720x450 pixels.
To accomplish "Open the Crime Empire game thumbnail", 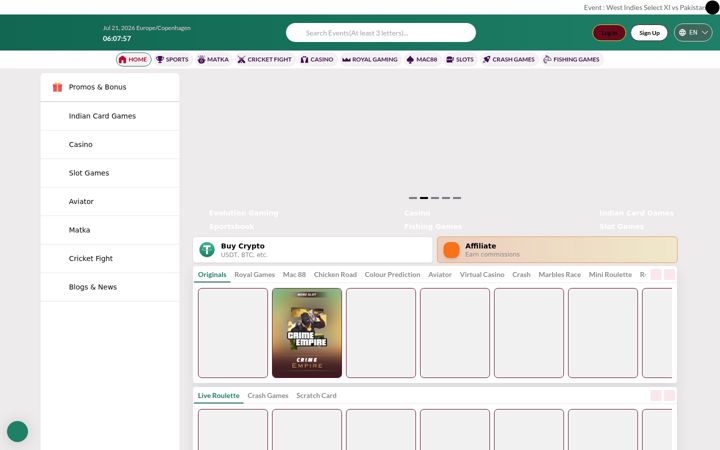I will pyautogui.click(x=307, y=333).
